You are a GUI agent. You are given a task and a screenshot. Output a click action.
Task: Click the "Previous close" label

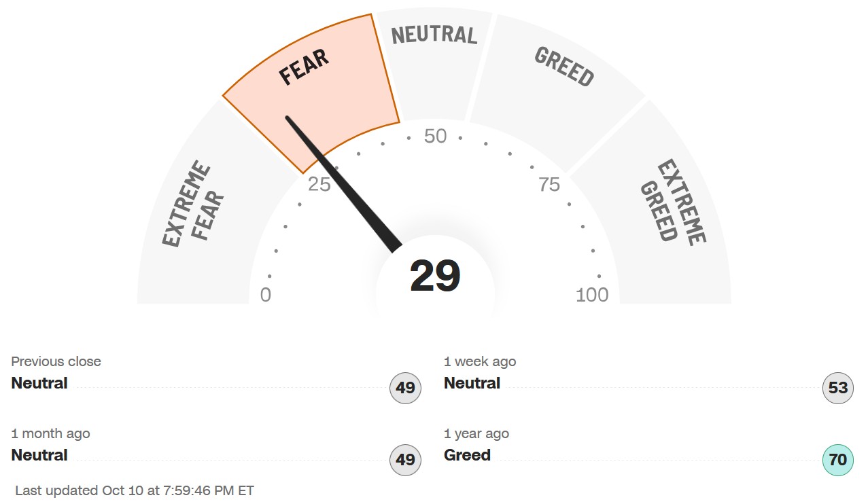[56, 361]
